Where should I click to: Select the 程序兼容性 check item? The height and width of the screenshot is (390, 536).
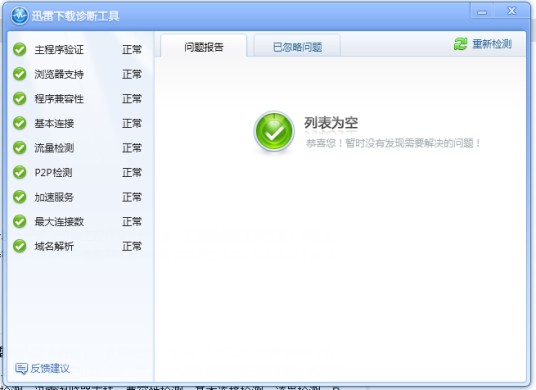coord(59,99)
